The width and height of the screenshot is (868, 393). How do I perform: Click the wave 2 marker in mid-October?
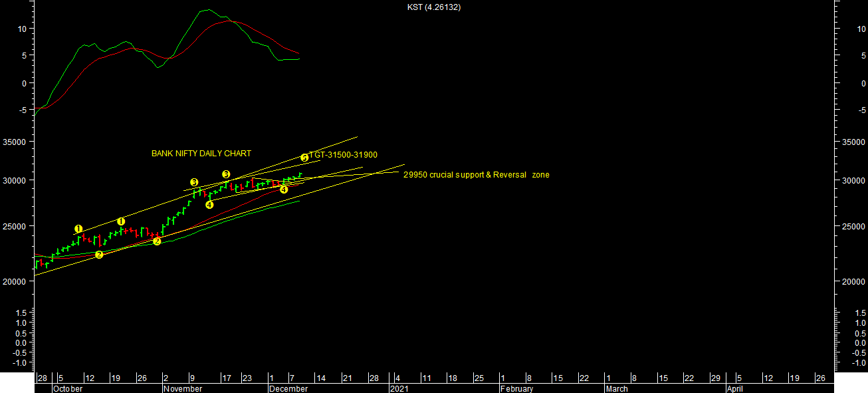tap(99, 254)
